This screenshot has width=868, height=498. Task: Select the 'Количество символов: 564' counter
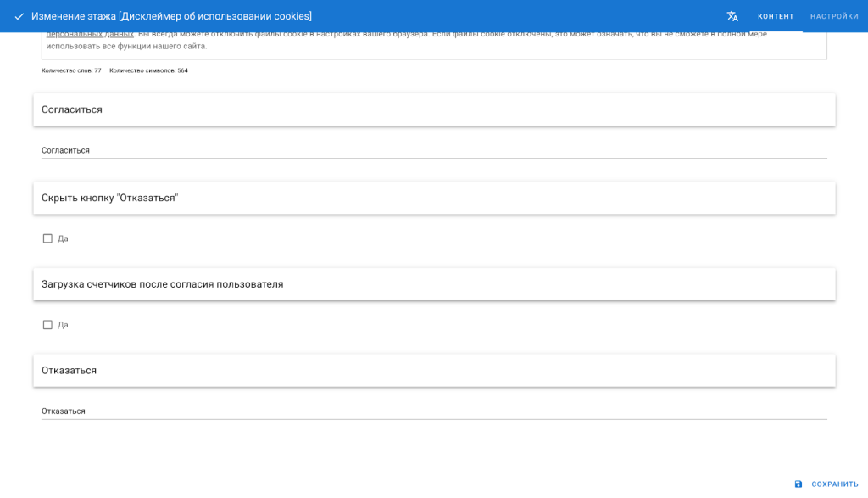[x=148, y=70]
